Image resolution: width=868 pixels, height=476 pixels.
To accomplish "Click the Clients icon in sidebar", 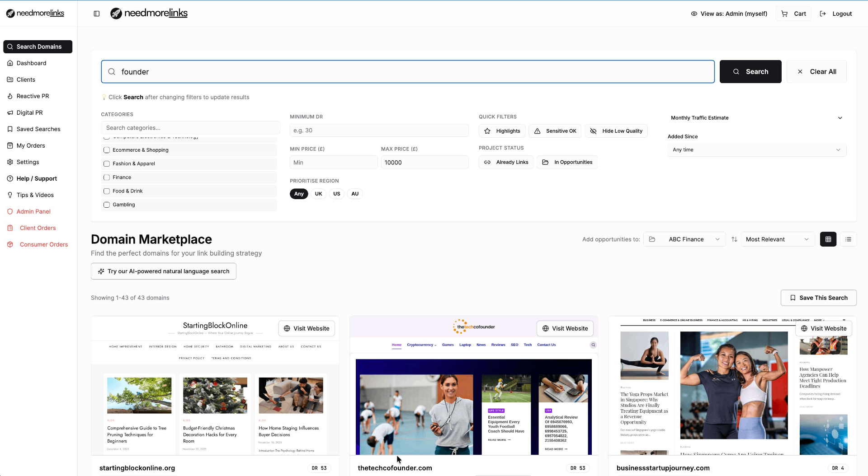I will click(x=10, y=79).
